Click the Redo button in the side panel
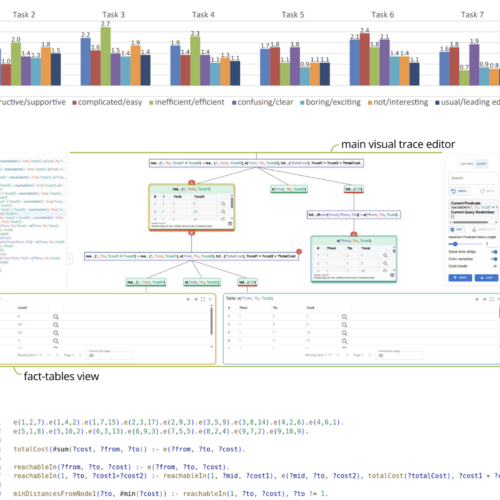The height and width of the screenshot is (500, 500). point(487,191)
